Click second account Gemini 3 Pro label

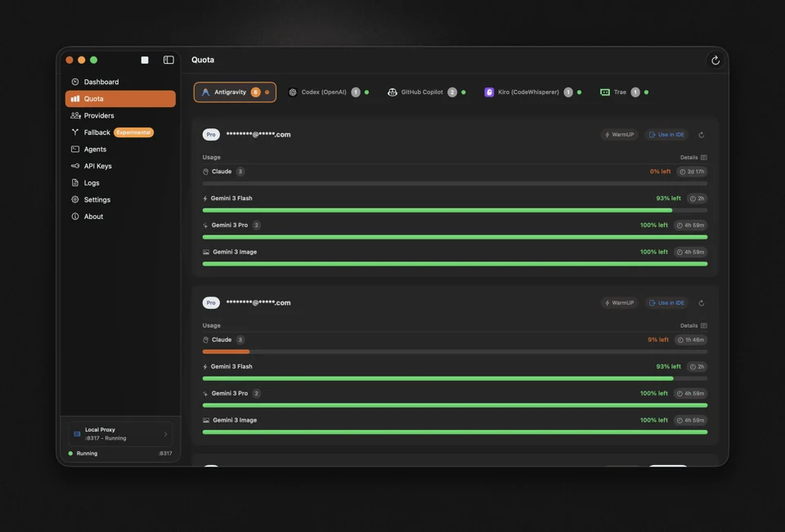[x=229, y=393]
